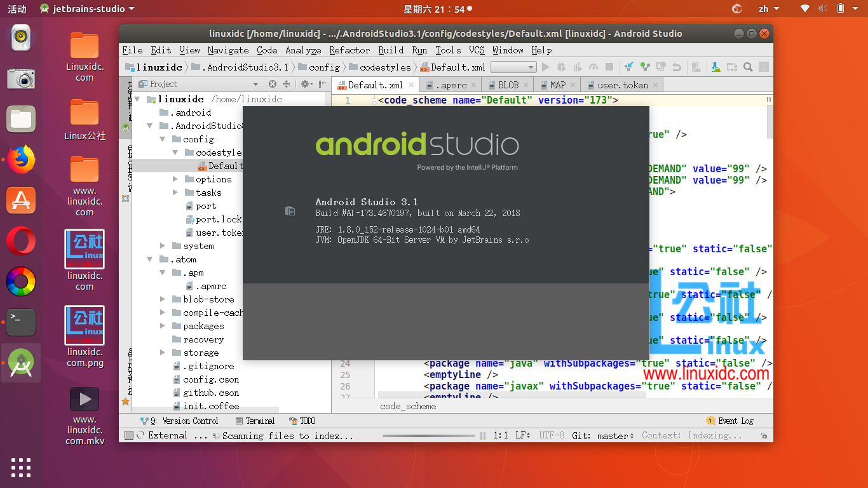Open Opera from the Ubuntu dock
The image size is (868, 488).
click(21, 241)
